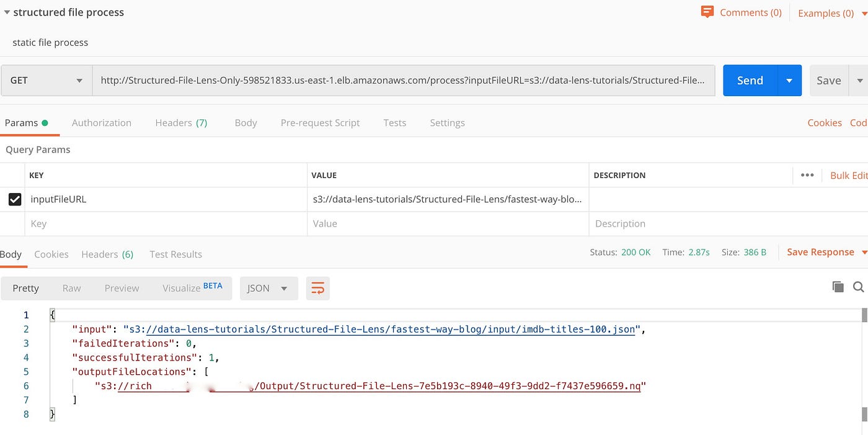Open the JSON format dropdown
This screenshot has width=868, height=435.
point(269,288)
